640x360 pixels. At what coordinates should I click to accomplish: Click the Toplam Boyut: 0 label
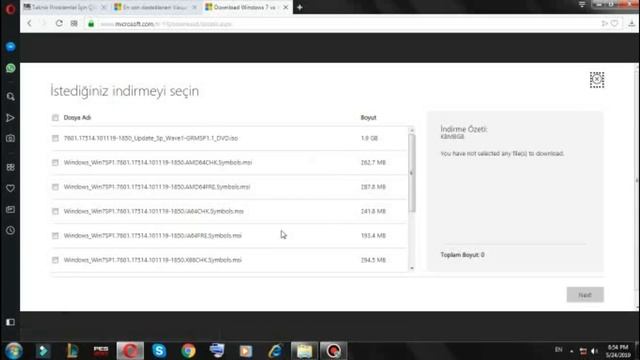click(x=462, y=255)
